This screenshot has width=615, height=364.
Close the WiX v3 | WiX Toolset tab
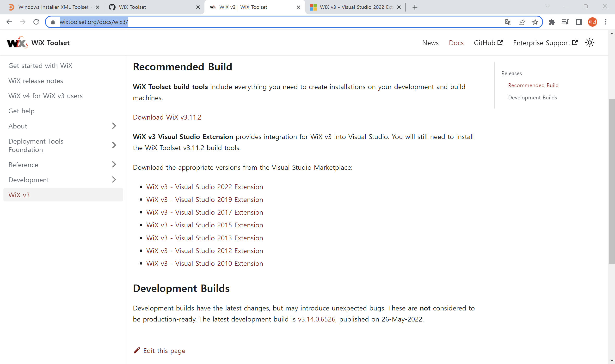click(x=298, y=7)
